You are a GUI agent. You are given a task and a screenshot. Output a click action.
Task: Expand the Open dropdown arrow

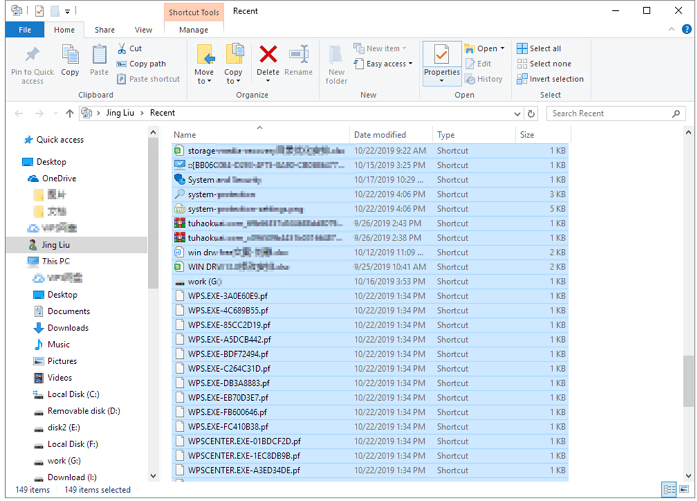point(502,48)
